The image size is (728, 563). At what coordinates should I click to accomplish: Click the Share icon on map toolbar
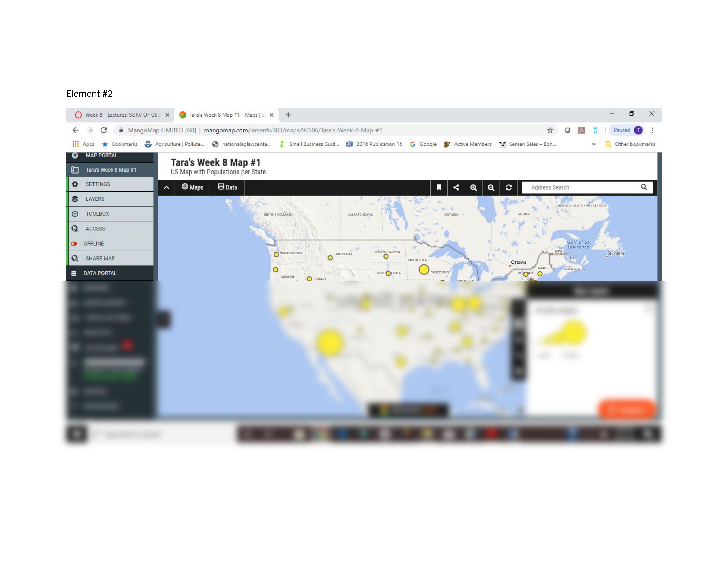tap(456, 187)
